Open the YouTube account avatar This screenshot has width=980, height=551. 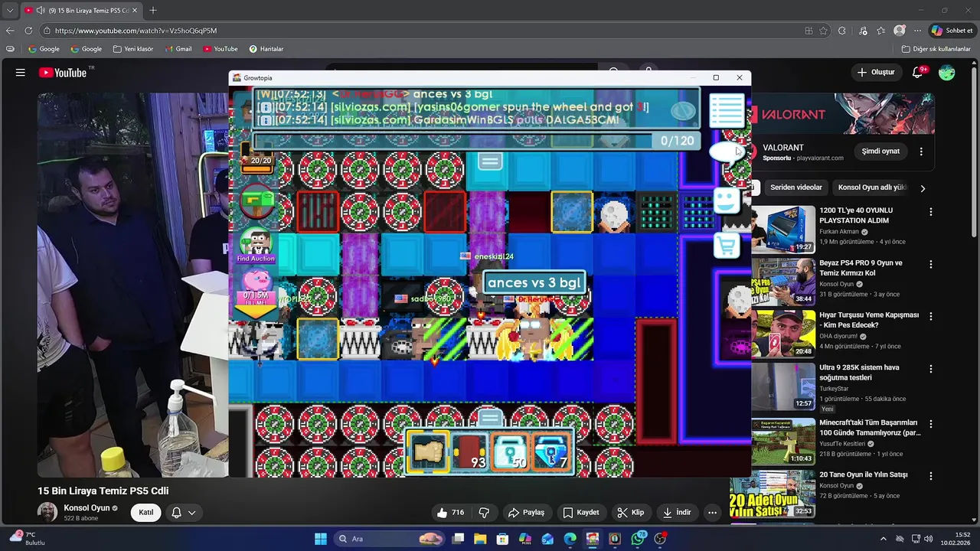(x=947, y=73)
